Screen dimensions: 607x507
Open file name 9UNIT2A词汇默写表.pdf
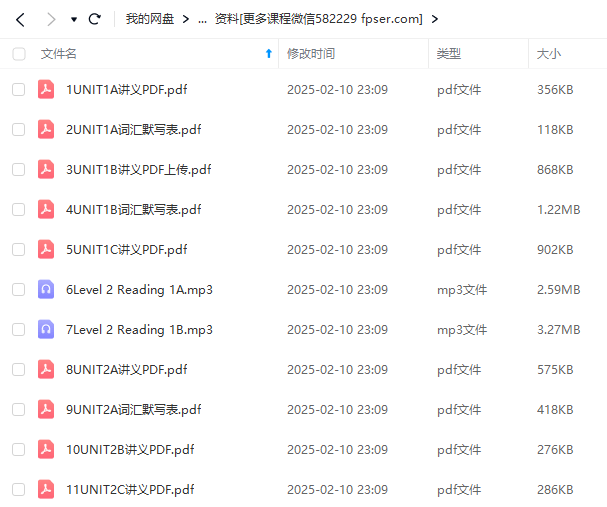point(134,409)
